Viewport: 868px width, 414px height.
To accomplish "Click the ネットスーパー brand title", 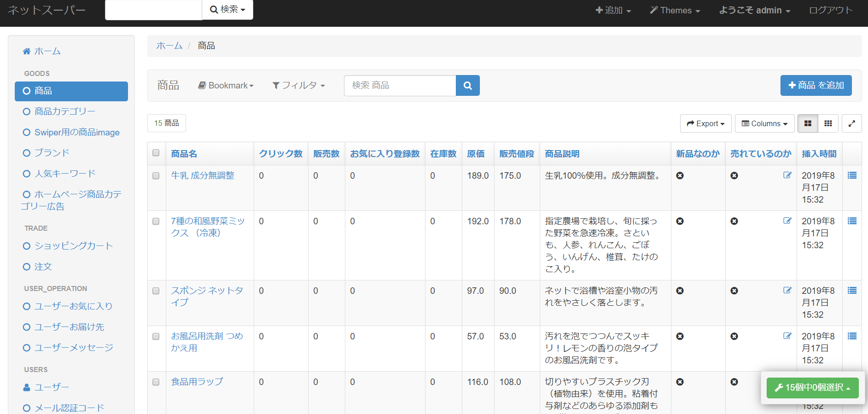I will point(47,10).
